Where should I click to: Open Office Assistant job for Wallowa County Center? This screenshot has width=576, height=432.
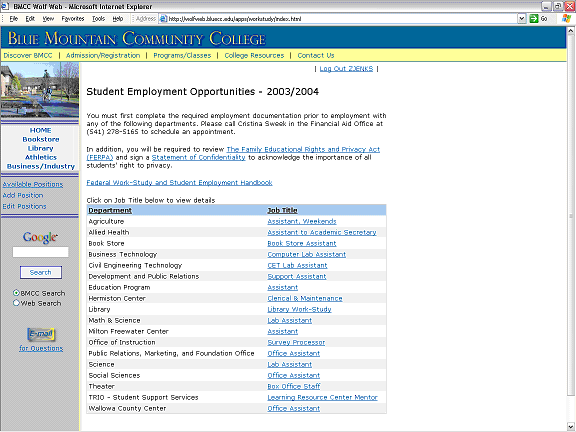point(294,409)
